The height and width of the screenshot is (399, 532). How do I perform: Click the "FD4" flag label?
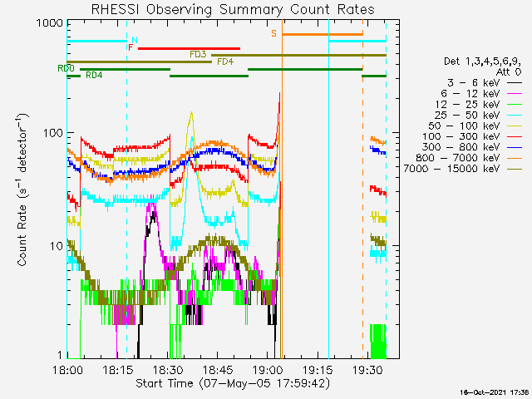pos(225,62)
